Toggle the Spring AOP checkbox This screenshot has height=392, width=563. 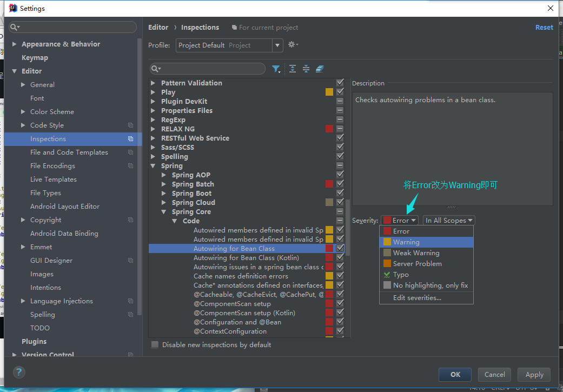point(340,175)
